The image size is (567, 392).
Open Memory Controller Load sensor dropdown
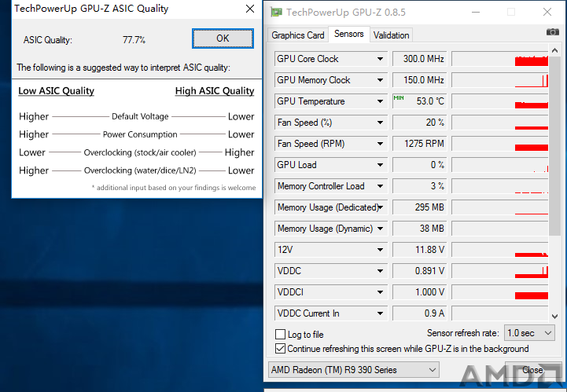380,186
